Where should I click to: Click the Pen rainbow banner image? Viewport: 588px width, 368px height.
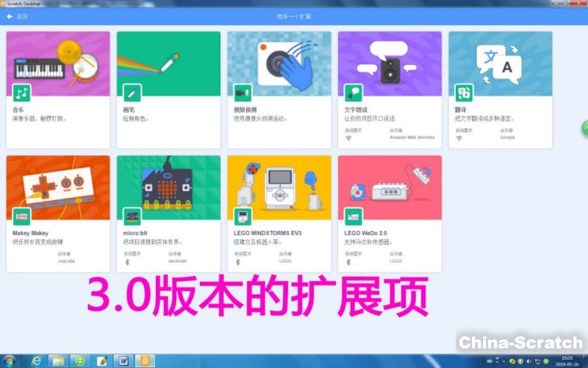169,63
